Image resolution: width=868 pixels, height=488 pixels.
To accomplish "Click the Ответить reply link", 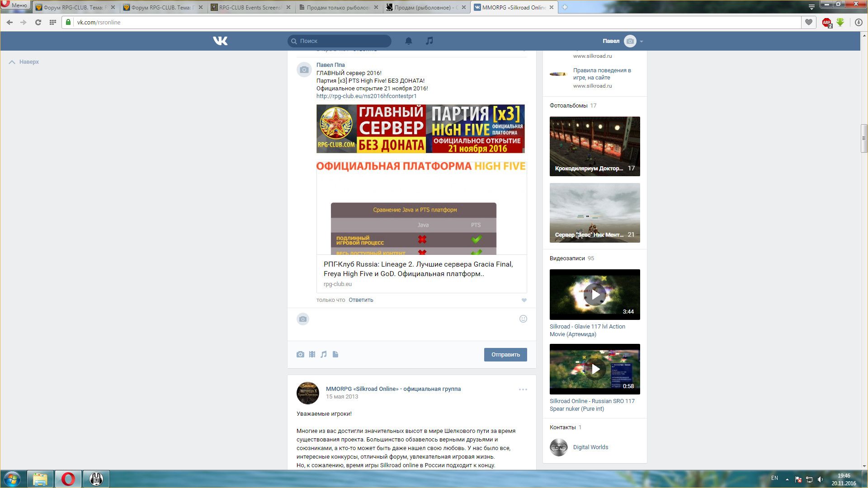I will coord(361,300).
